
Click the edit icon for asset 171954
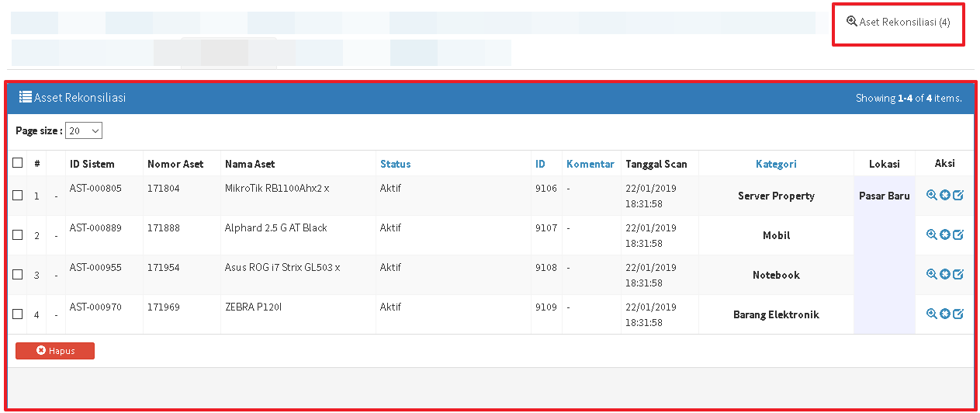click(957, 275)
